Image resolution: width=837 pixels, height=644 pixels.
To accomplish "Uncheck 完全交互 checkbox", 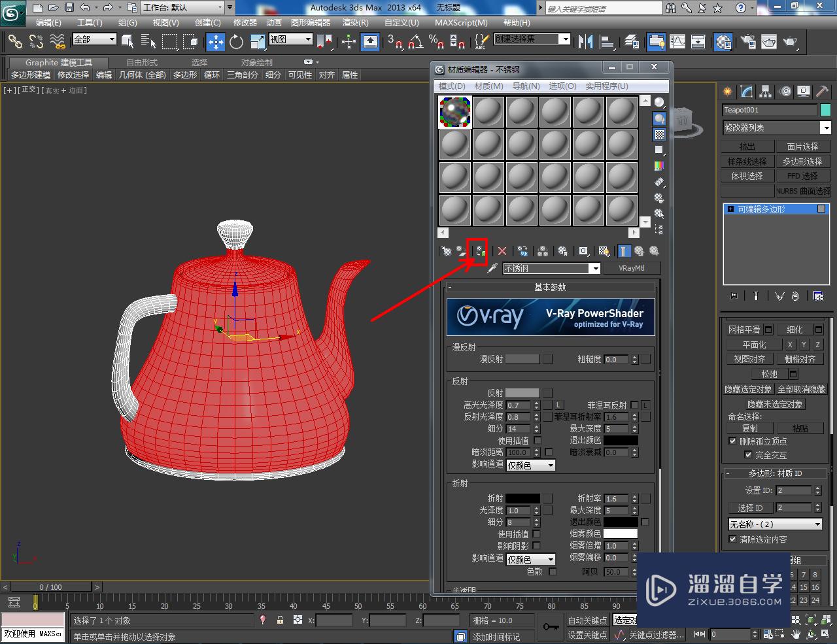I will coord(748,455).
